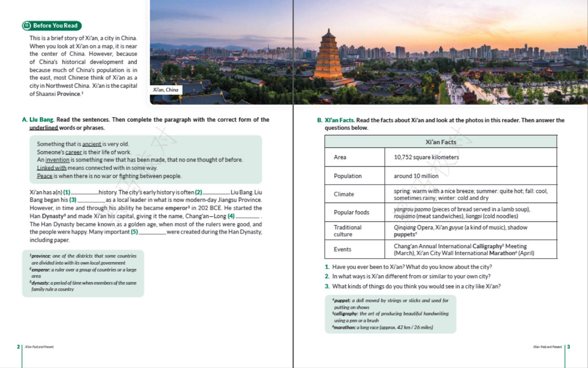Screen dimensions: 588x368
Task: Click the Events row in the table
Action: (x=441, y=249)
